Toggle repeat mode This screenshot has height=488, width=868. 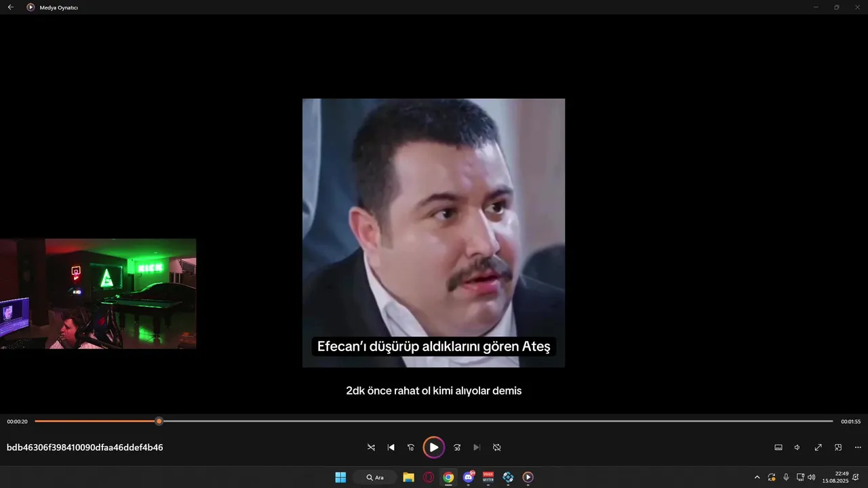496,447
